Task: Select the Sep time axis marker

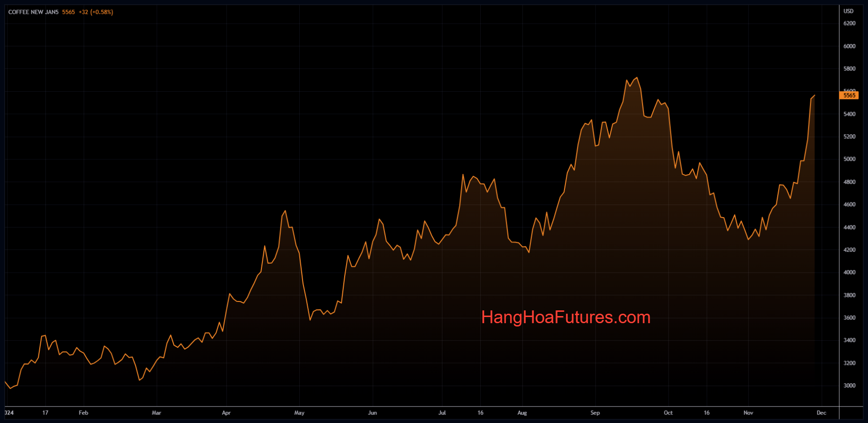Action: (595, 413)
